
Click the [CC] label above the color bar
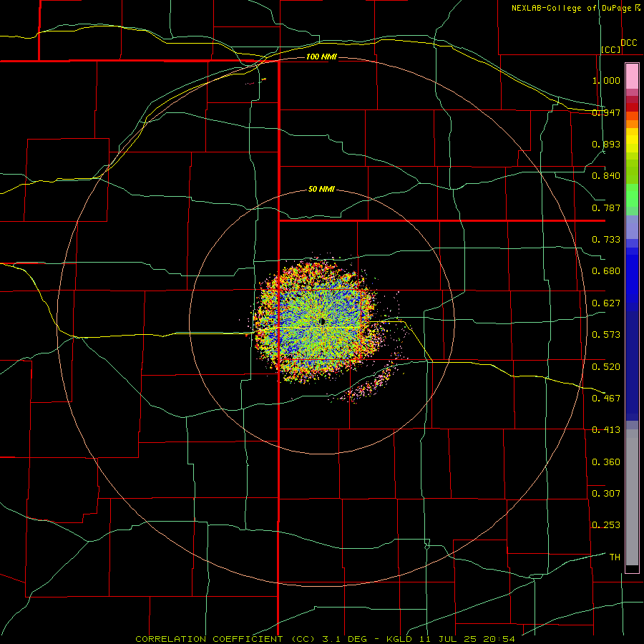tap(611, 49)
